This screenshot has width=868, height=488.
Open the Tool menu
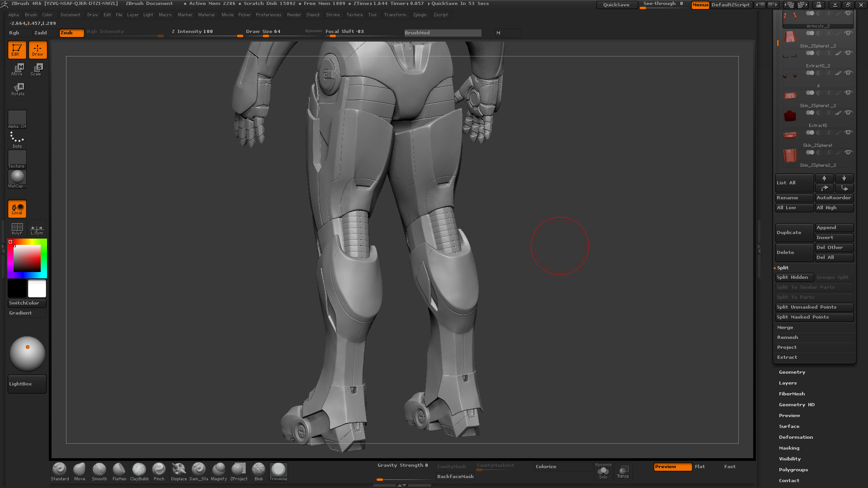point(372,15)
